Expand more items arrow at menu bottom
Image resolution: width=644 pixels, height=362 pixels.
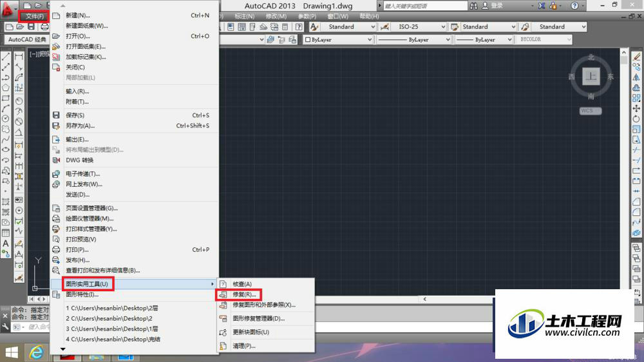pos(63,349)
